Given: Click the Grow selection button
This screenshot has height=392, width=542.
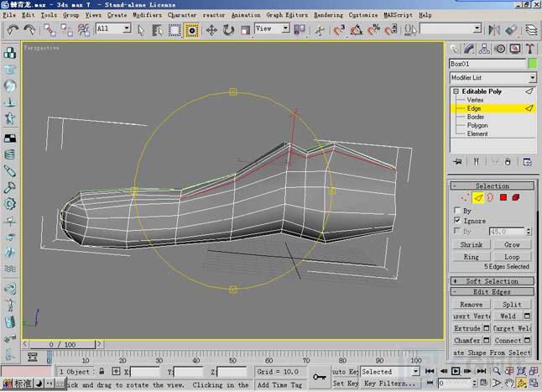Looking at the screenshot, I should coord(512,244).
